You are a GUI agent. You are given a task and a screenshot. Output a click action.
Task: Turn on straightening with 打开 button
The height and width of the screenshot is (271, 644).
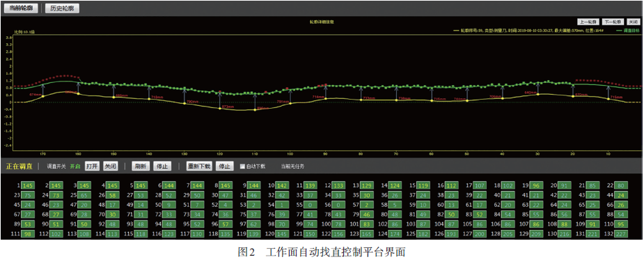click(93, 167)
